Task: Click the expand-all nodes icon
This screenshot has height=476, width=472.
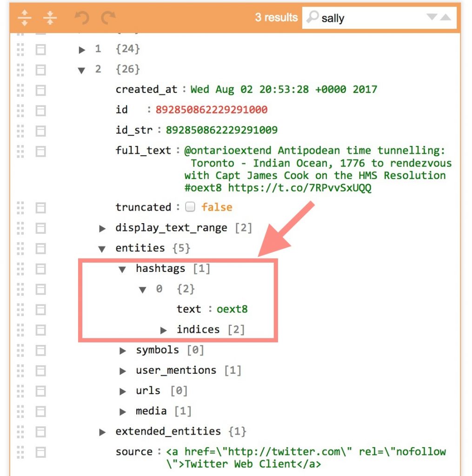Action: (x=24, y=17)
